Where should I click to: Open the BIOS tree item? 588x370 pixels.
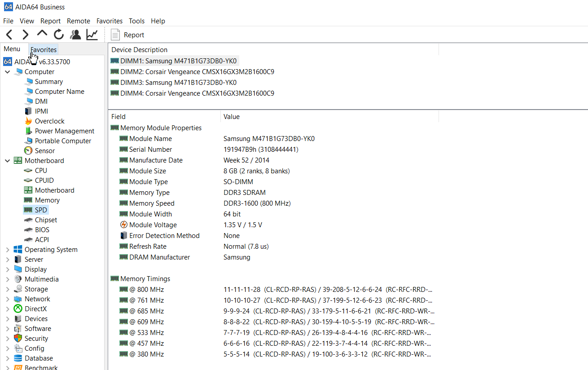(42, 229)
